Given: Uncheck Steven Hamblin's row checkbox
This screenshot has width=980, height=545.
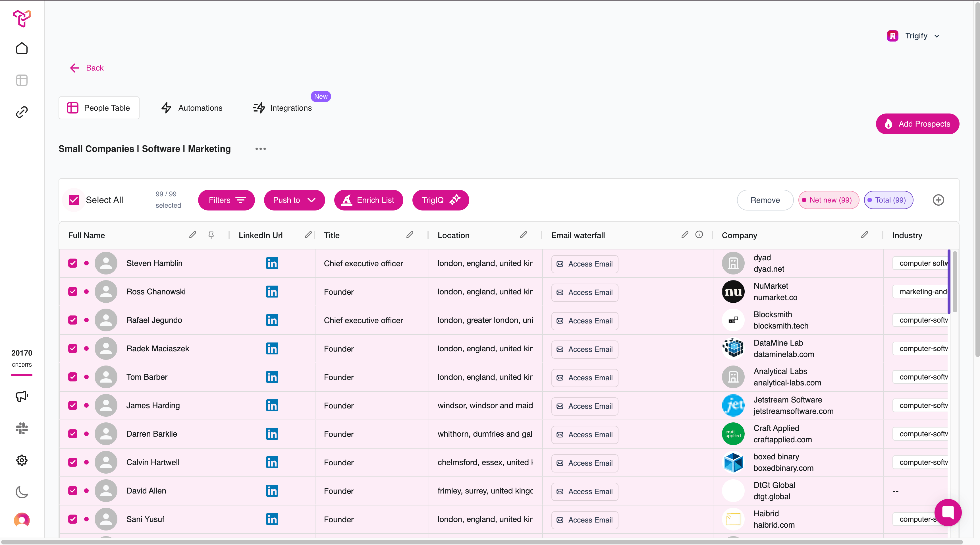Looking at the screenshot, I should 73,263.
